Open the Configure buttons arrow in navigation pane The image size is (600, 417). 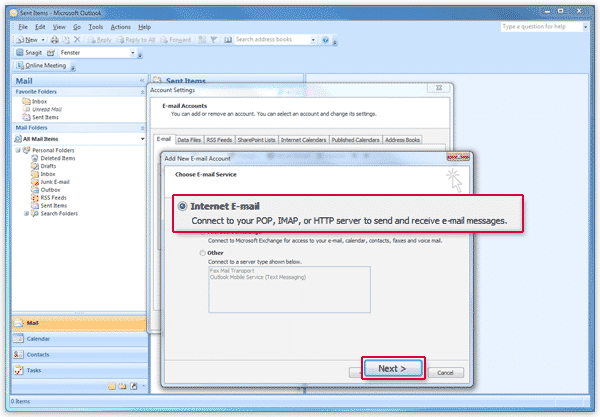tap(143, 386)
